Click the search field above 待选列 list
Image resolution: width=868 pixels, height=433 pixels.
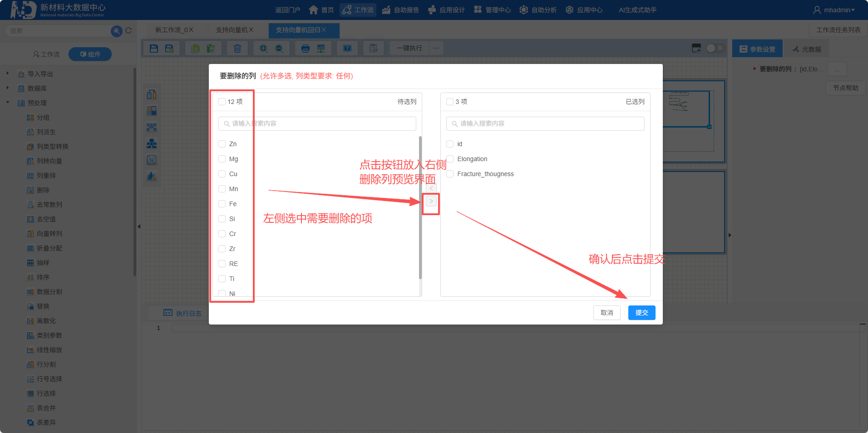pos(316,123)
